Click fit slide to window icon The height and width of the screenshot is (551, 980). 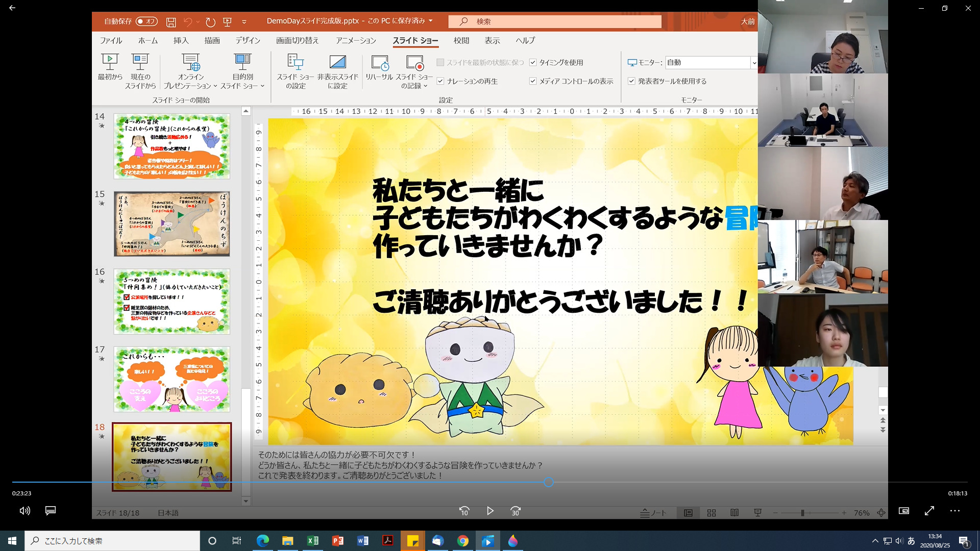881,513
